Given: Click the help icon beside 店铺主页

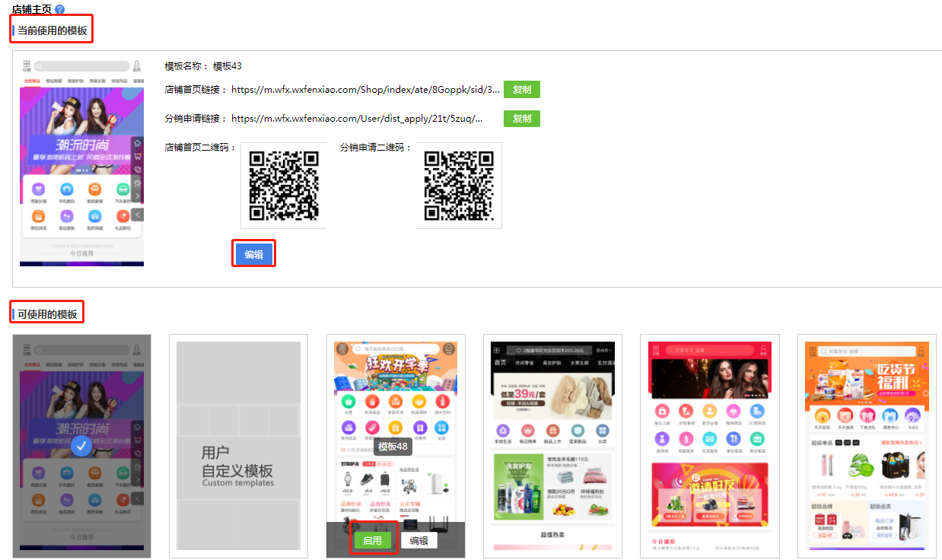Looking at the screenshot, I should click(x=60, y=9).
